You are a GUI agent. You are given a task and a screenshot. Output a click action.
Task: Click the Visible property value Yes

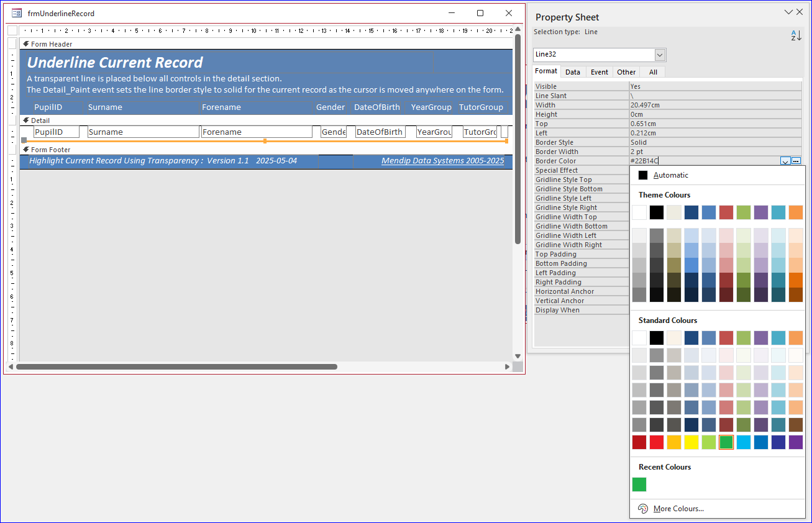(715, 86)
